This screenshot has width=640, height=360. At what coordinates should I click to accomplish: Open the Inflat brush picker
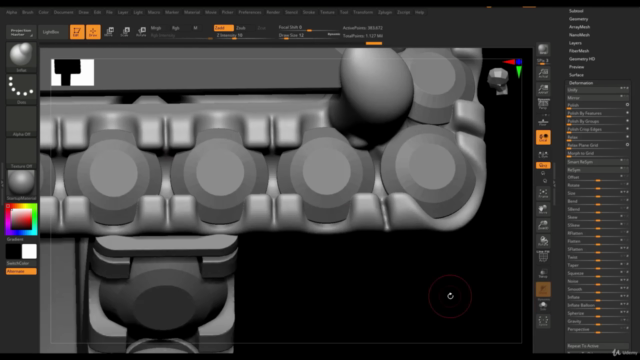21,57
